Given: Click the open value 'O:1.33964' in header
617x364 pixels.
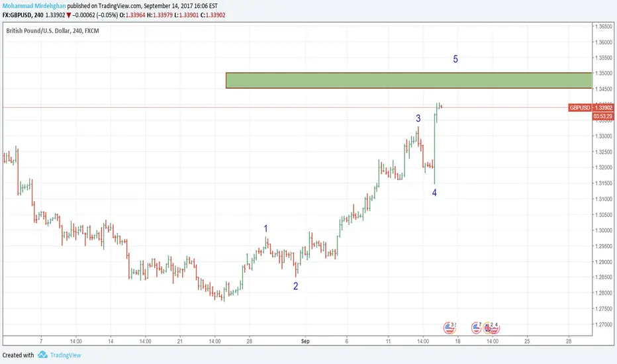Looking at the screenshot, I should click(x=132, y=15).
